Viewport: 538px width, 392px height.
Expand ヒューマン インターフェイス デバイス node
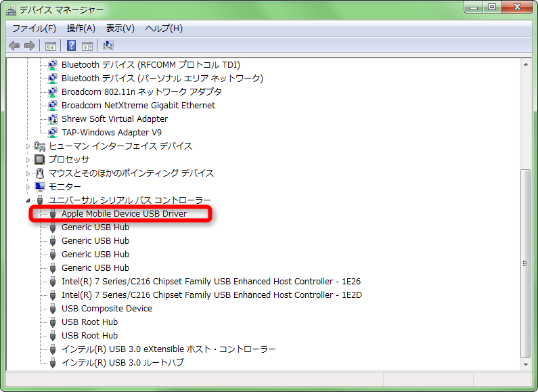pyautogui.click(x=28, y=146)
